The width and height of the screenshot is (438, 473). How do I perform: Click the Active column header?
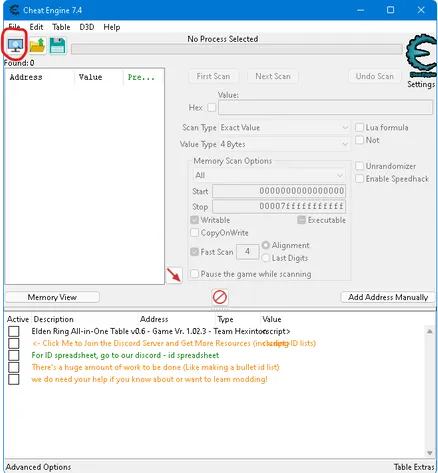[18, 319]
